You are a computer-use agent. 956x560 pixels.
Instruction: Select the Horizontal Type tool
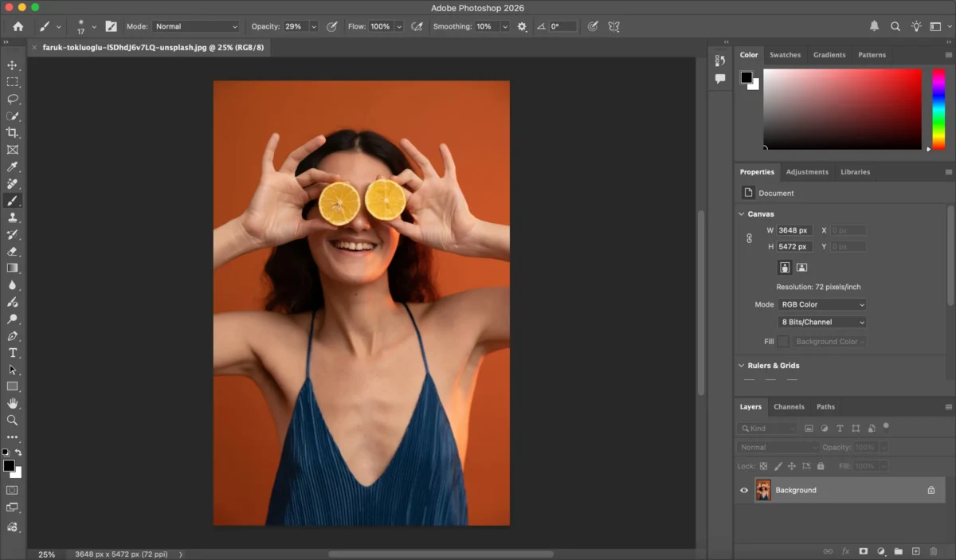(x=12, y=353)
